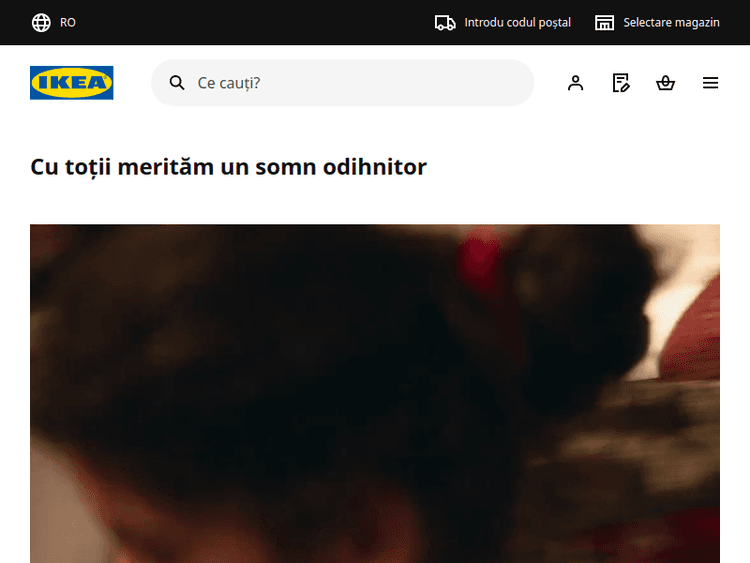
Task: Open the hamburger menu
Action: pyautogui.click(x=710, y=83)
